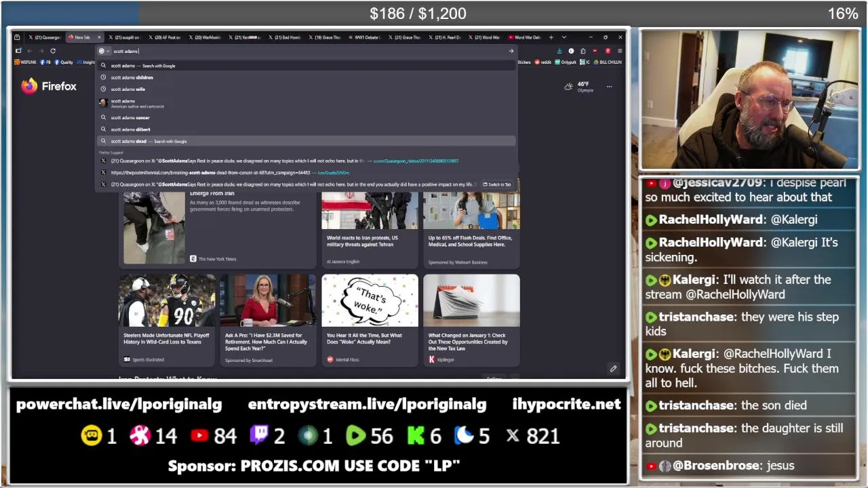The height and width of the screenshot is (488, 868).
Task: Click the Go arrow in the address bar
Action: 511,51
